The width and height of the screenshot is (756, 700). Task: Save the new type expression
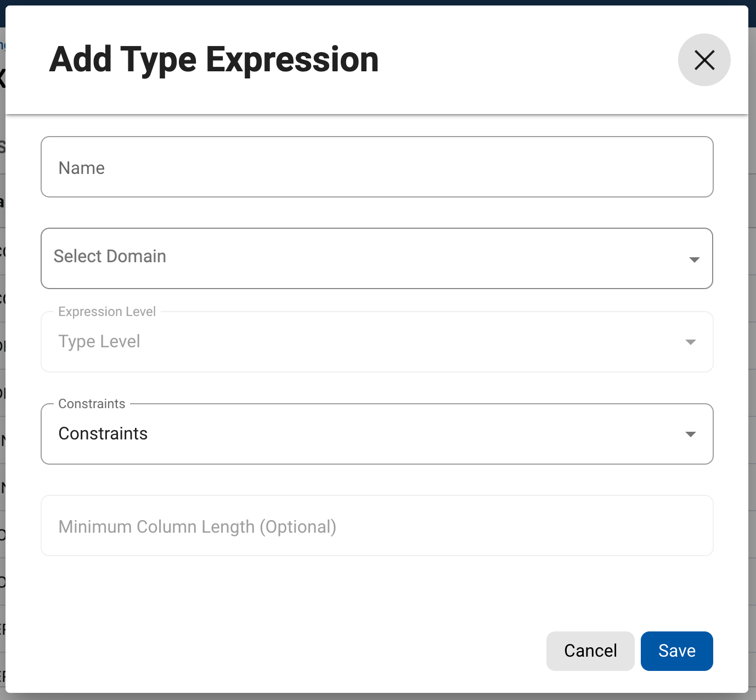[676, 651]
